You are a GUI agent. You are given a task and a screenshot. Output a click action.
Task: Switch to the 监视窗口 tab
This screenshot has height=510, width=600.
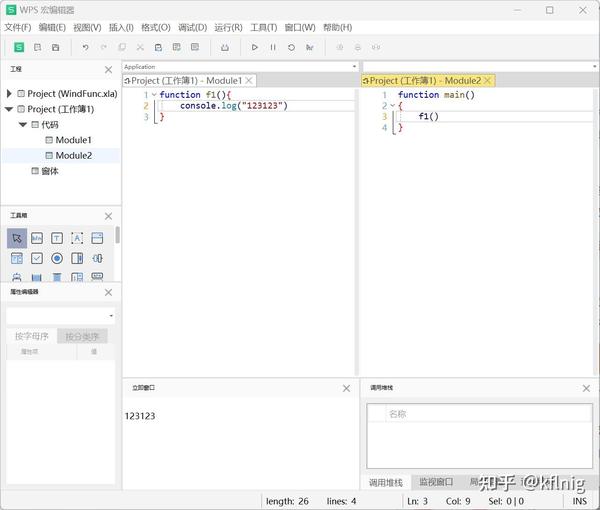[436, 482]
